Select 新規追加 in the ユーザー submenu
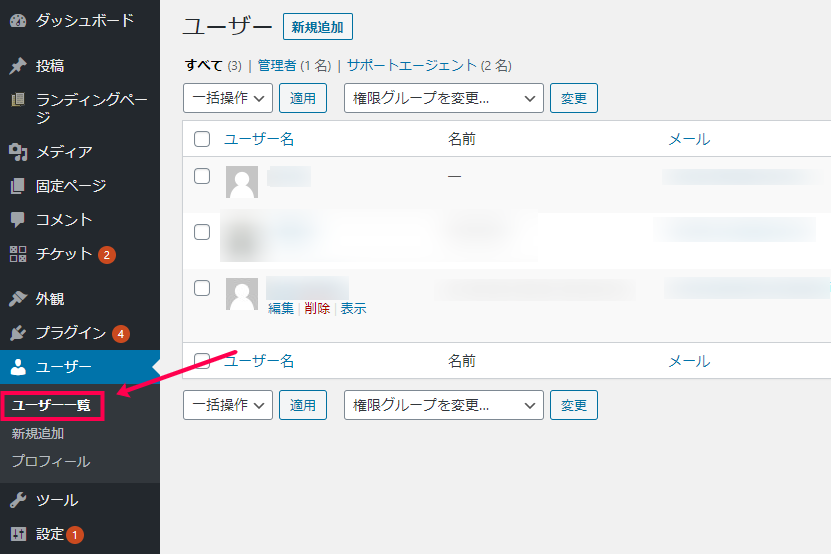 point(38,434)
